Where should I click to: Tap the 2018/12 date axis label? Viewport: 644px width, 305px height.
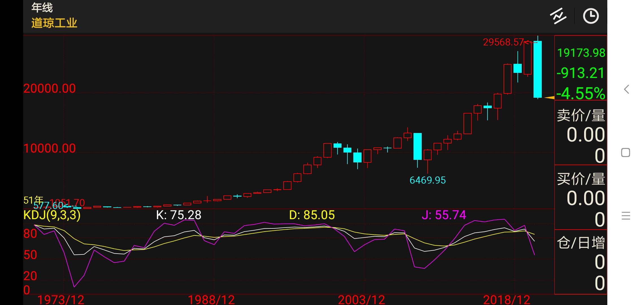click(x=507, y=300)
